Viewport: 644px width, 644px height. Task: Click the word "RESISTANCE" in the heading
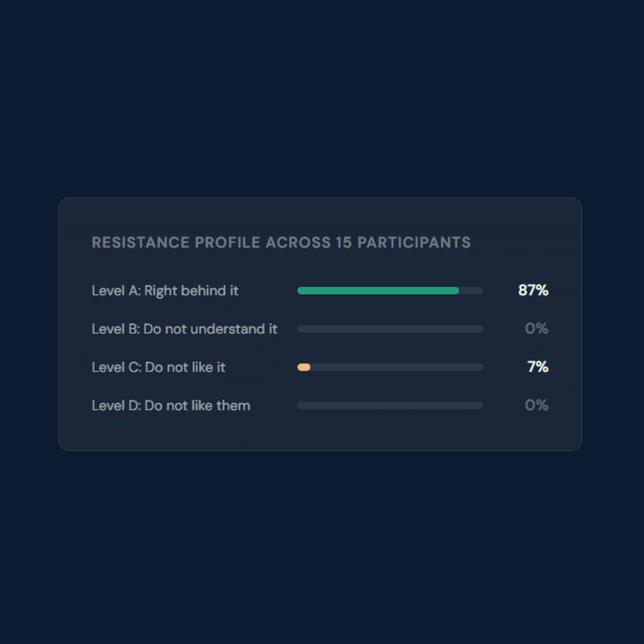pos(140,242)
